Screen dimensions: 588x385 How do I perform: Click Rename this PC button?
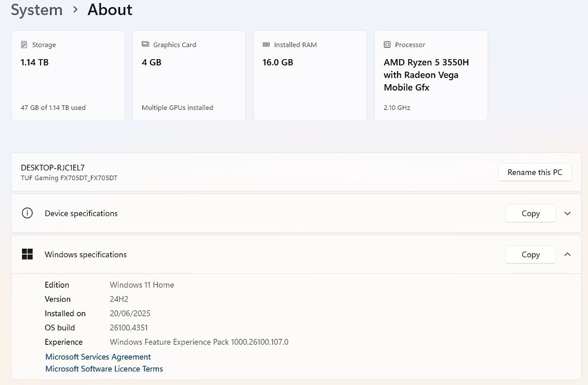(x=535, y=172)
